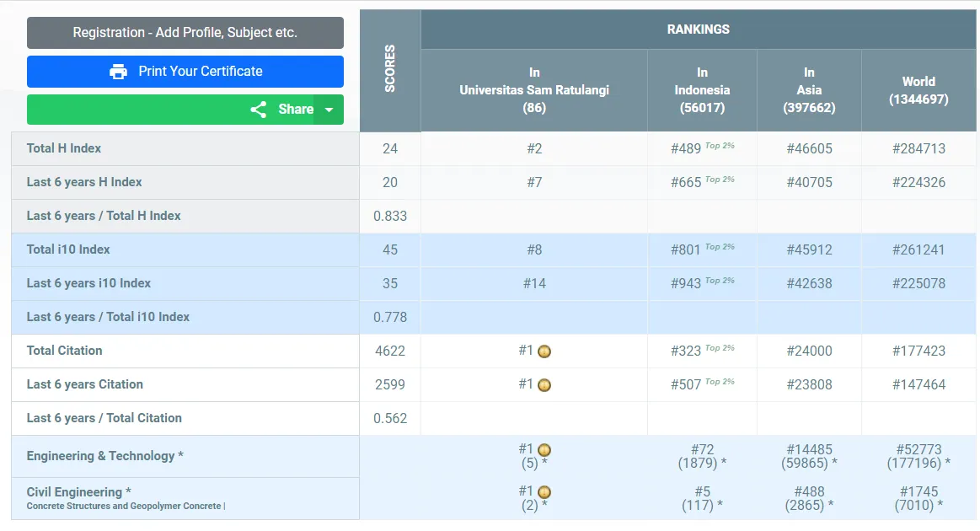Open the Share dropdown arrow
Screen dimensions: 980x531
coord(329,110)
